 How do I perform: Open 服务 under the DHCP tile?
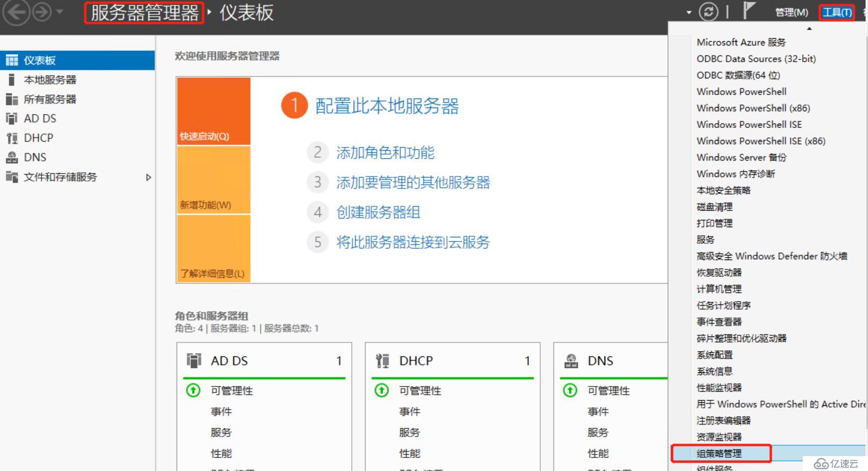point(410,433)
